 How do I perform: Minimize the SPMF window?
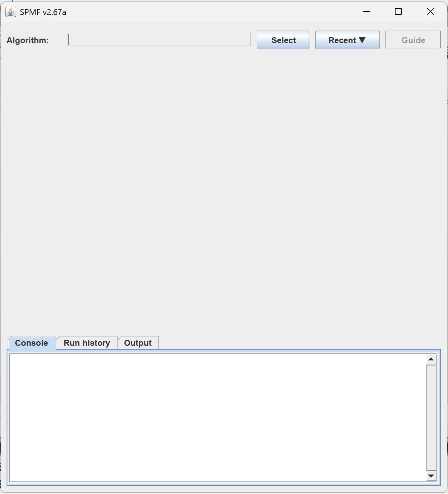point(367,12)
